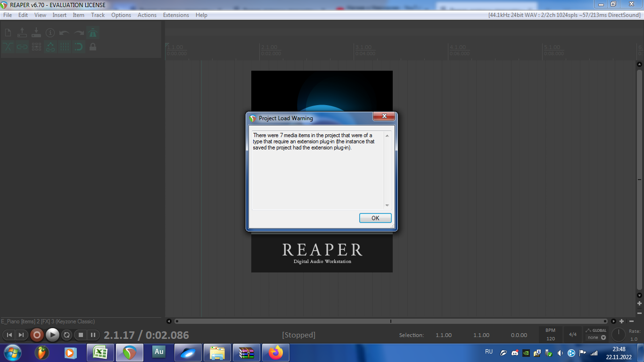Click the Redo arrow icon
Image resolution: width=644 pixels, height=362 pixels.
pos(79,33)
